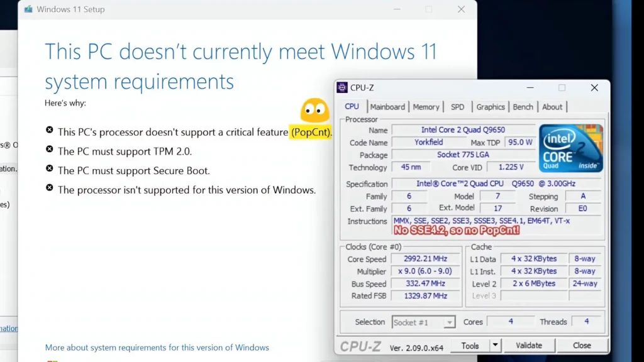Click the CPU-Z title bar app icon
This screenshot has width=644, height=362.
click(341, 87)
